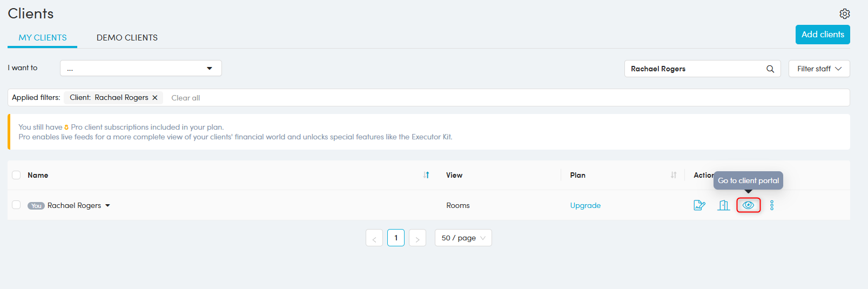Open the three-dot more actions menu
This screenshot has height=289, width=868.
click(x=772, y=205)
